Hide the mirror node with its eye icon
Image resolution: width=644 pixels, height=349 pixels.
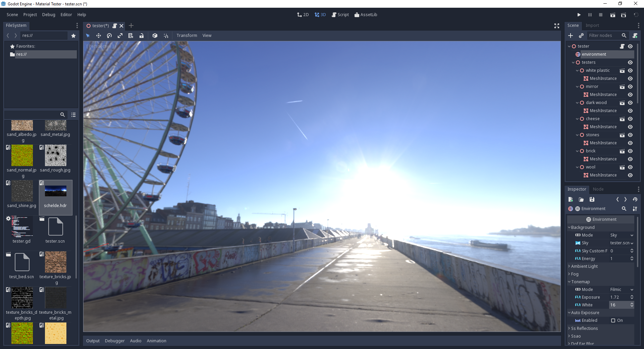click(x=630, y=87)
